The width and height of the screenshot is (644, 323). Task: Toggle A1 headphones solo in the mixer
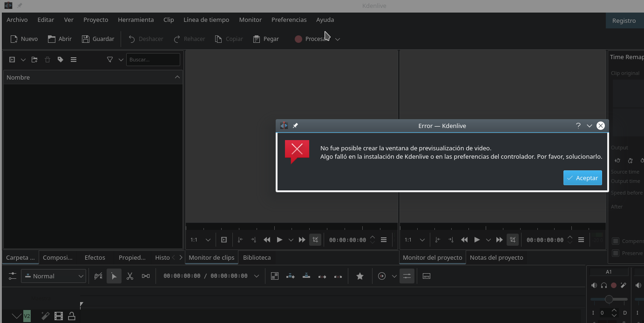(603, 285)
